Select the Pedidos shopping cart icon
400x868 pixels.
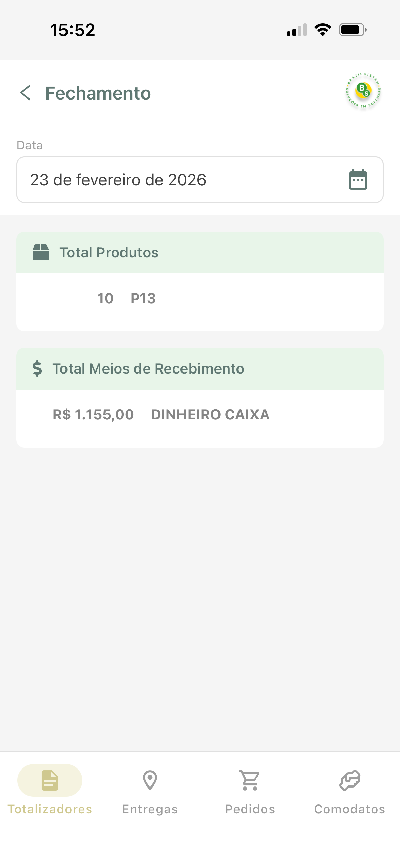click(250, 780)
